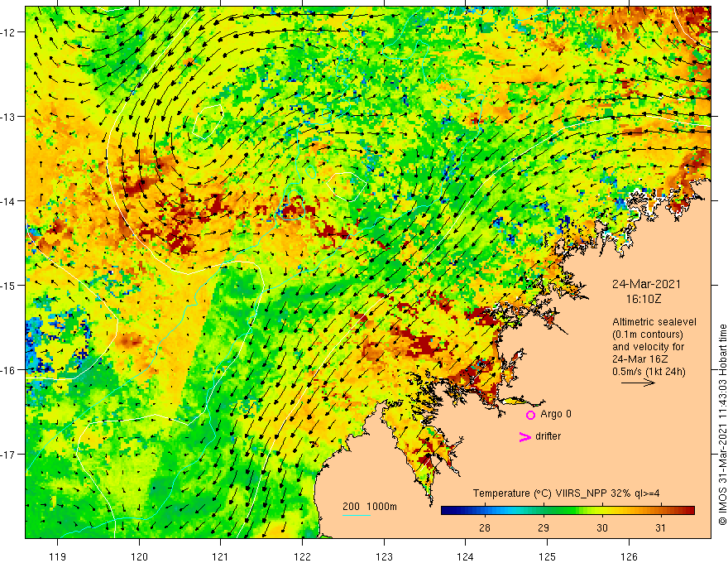Click the latitude label -13
The image size is (728, 563).
(8, 117)
